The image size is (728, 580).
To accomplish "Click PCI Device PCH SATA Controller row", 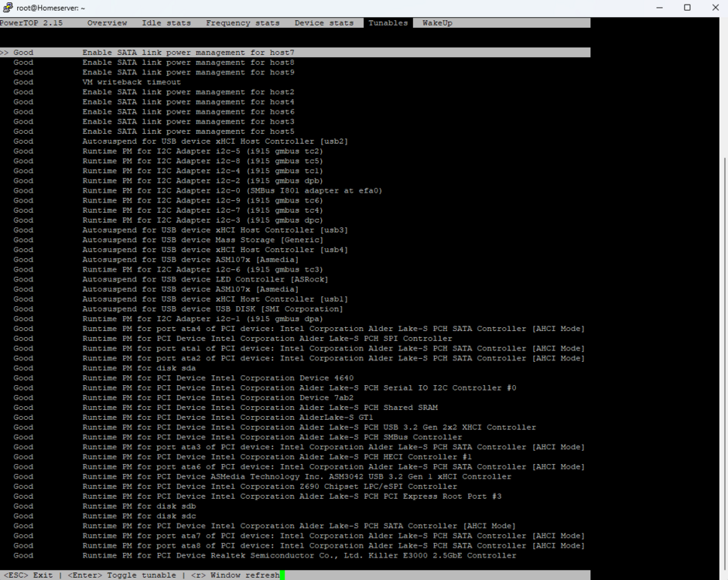I will [x=265, y=526].
